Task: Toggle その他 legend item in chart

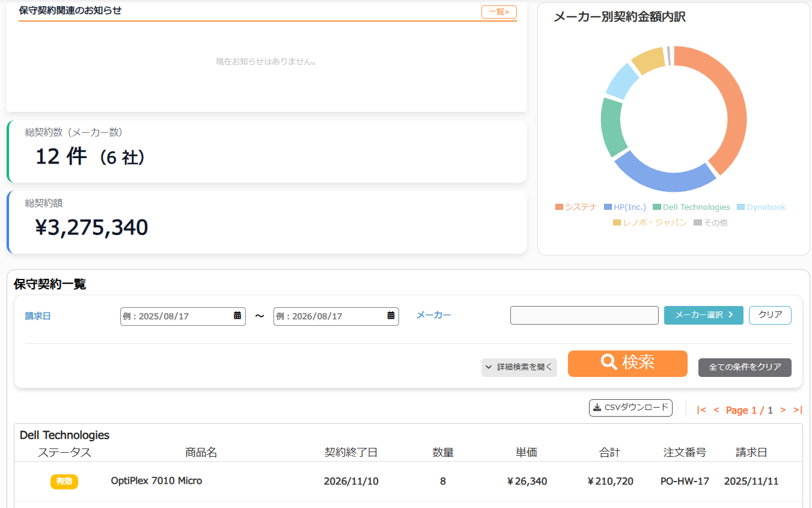Action: [x=710, y=222]
